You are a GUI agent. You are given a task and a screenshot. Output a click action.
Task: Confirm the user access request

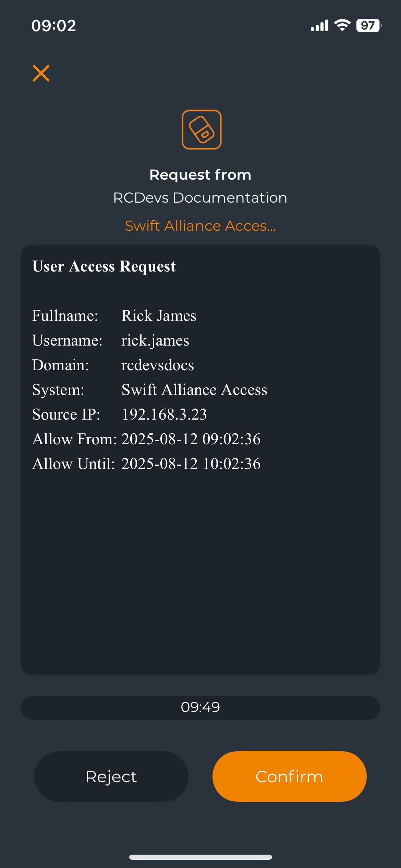[x=290, y=776]
